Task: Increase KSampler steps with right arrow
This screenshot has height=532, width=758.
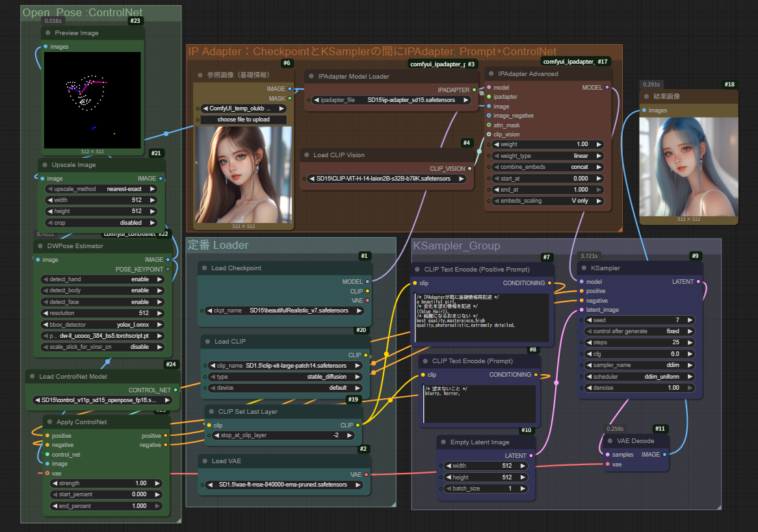Action: pyautogui.click(x=690, y=343)
